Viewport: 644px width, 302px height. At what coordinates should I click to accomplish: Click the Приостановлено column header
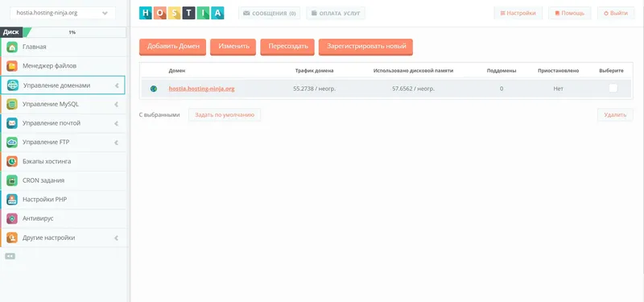click(x=558, y=71)
